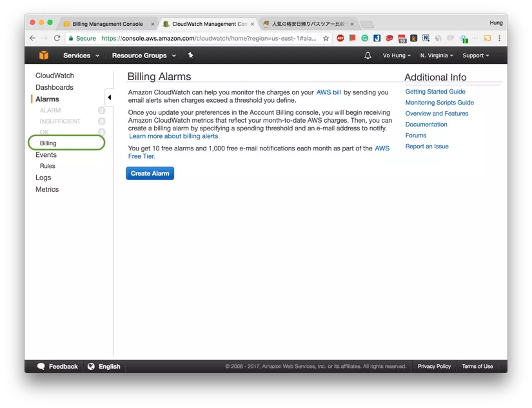532x408 pixels.
Task: Open Learn more about billing alerts link
Action: pyautogui.click(x=173, y=136)
